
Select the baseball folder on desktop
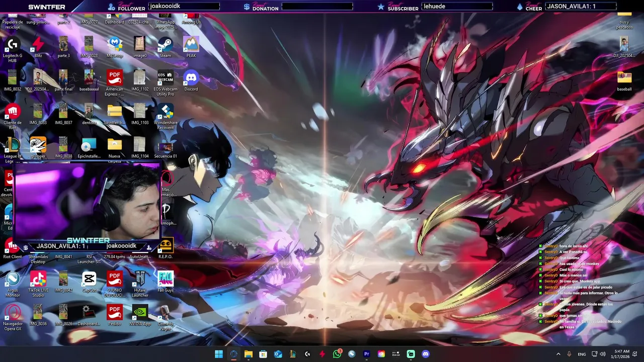tap(624, 81)
